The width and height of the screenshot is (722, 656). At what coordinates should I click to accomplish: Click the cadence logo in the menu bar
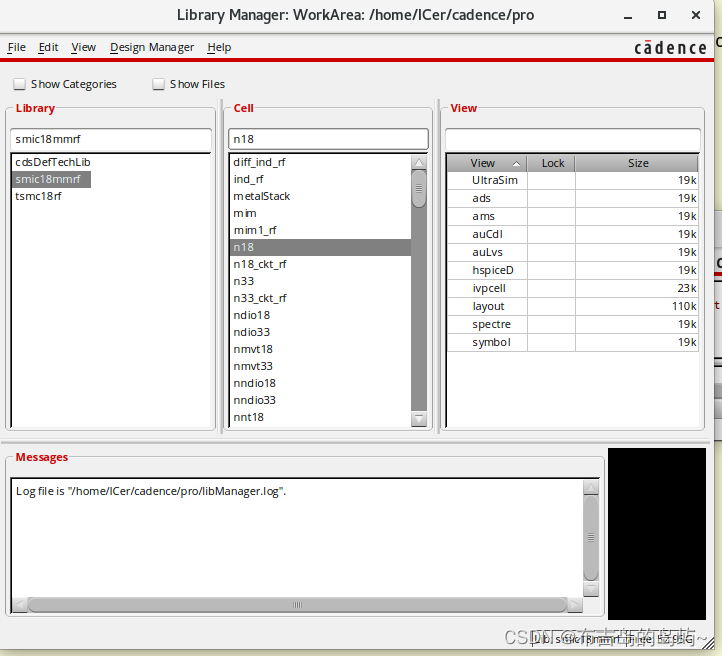tap(669, 47)
